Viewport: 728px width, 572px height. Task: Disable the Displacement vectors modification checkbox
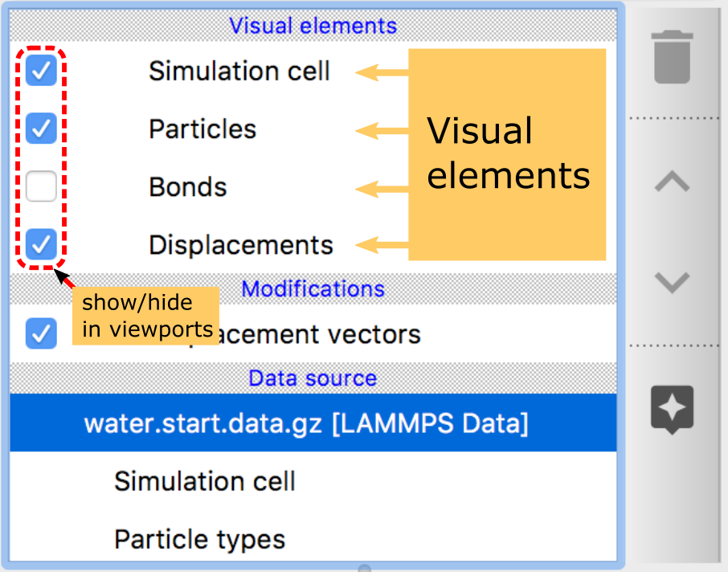coord(41,334)
